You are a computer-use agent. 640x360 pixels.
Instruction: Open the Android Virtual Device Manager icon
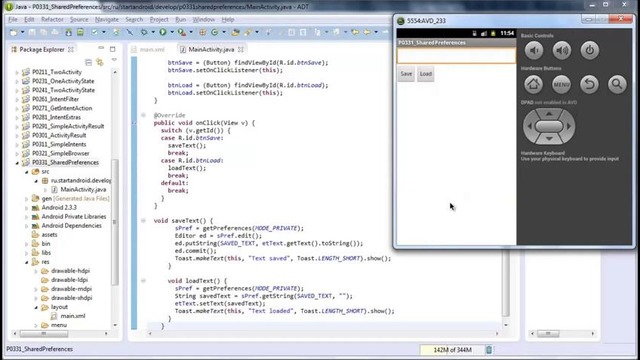pos(80,32)
